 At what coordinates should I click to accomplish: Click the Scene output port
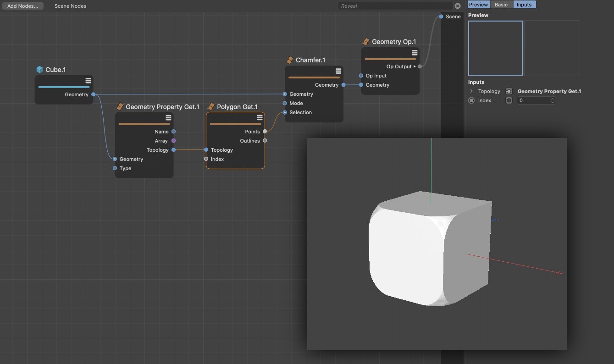tap(441, 17)
